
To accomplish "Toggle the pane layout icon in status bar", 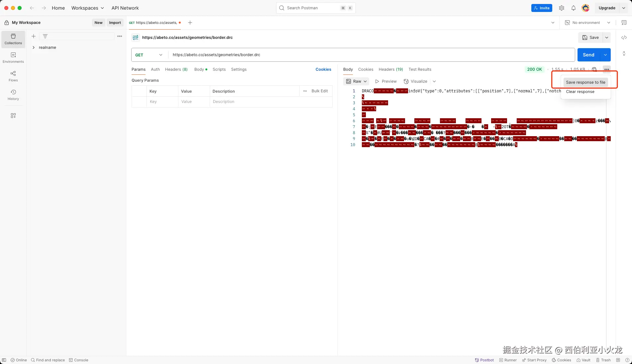I will pos(618,360).
